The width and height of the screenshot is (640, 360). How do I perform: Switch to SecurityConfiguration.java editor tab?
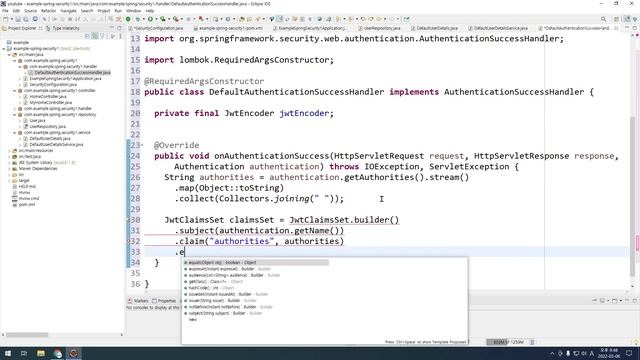157,28
